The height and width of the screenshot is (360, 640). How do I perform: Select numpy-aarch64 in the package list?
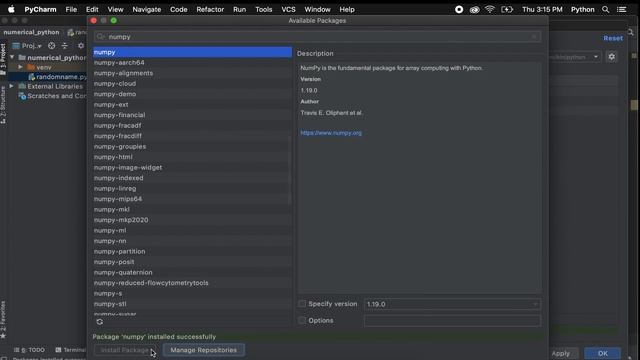[192, 62]
